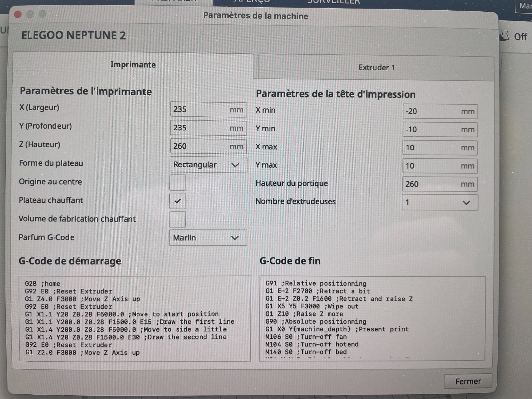Viewport: 532px width, 399px height.
Task: Uncheck the Plateau chauffant checkbox
Action: (178, 201)
